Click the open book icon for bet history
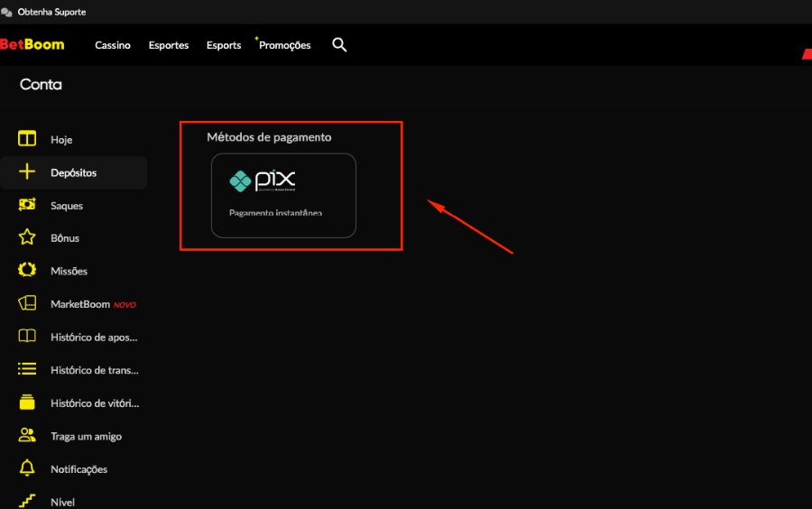The image size is (812, 509). tap(27, 336)
